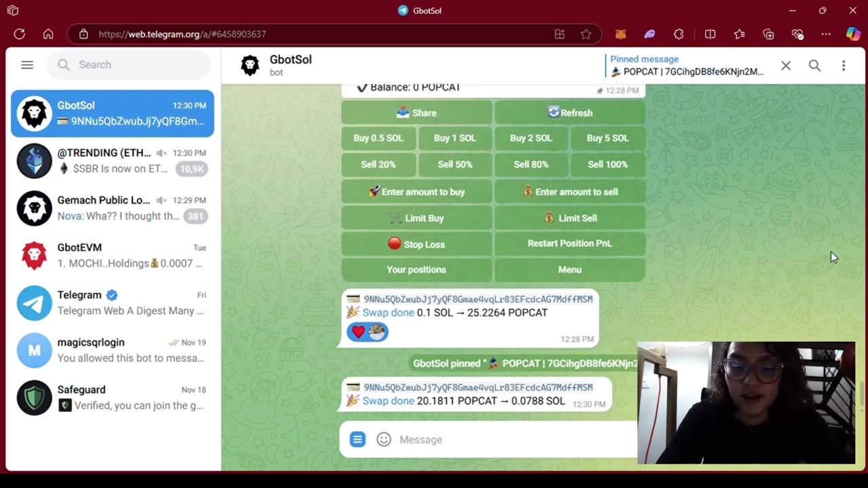Open the magicsqrlogin chat
The height and width of the screenshot is (488, 868).
tap(113, 350)
